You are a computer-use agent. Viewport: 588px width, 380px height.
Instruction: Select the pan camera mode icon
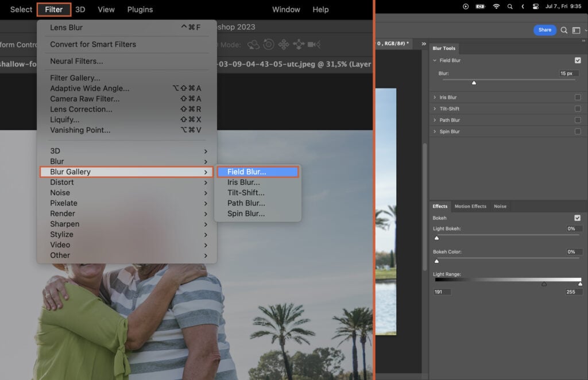pyautogui.click(x=284, y=45)
